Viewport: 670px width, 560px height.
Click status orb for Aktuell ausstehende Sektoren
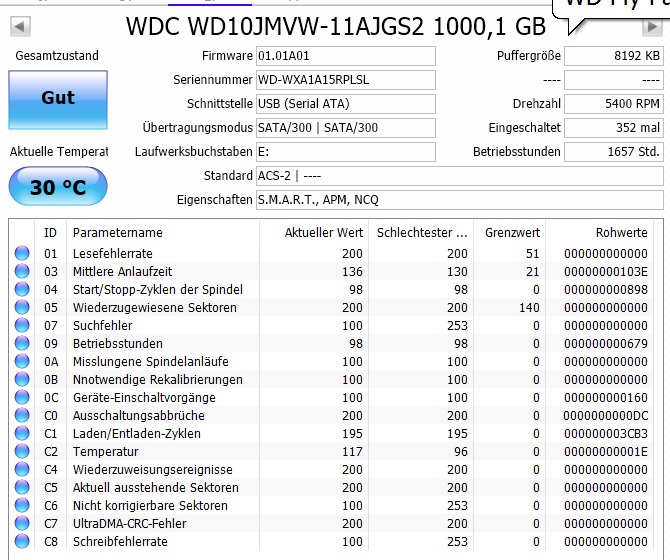coord(22,487)
